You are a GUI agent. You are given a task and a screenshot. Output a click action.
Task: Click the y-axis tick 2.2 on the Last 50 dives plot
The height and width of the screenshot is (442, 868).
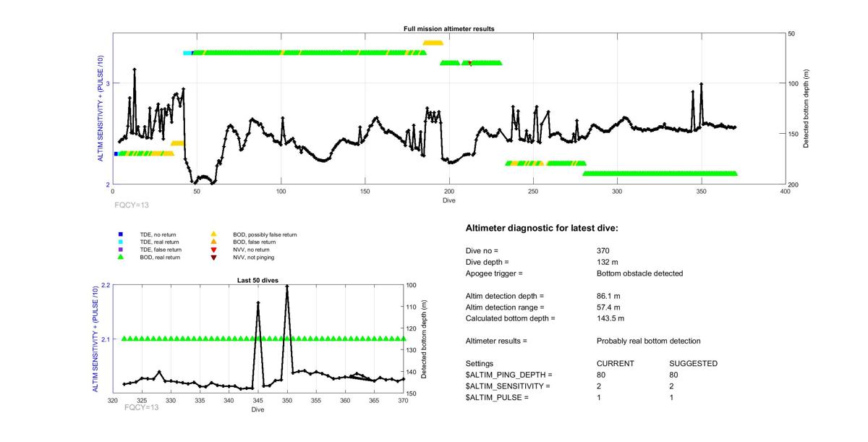click(105, 285)
